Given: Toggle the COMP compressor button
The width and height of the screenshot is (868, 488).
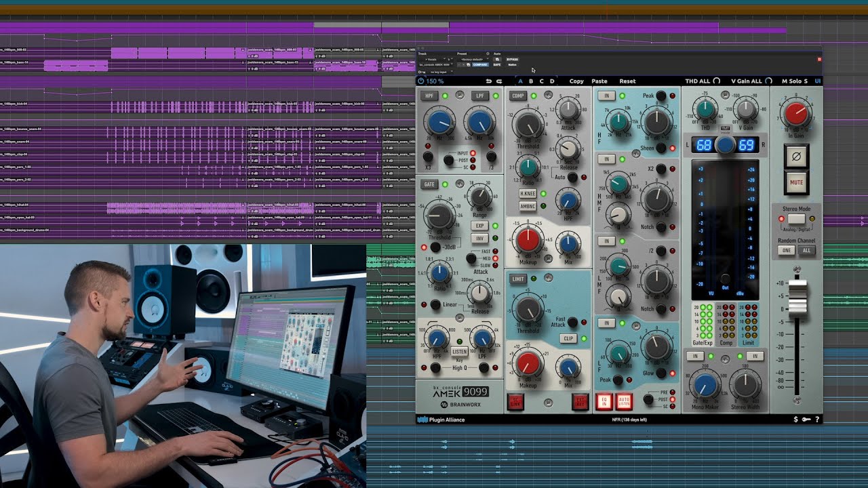Looking at the screenshot, I should (x=518, y=96).
